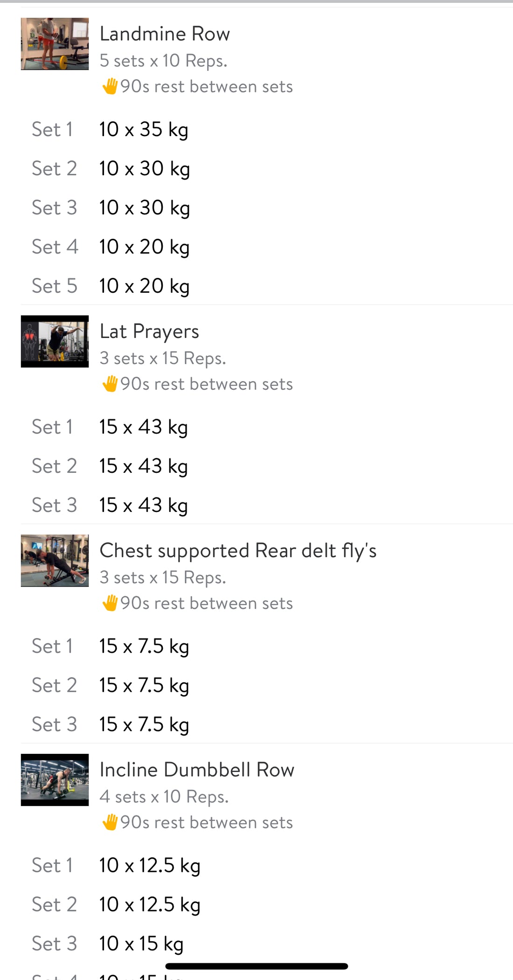Open the Lat Prayers exercise video thumbnail
Viewport: 513px width, 980px height.
click(x=55, y=341)
